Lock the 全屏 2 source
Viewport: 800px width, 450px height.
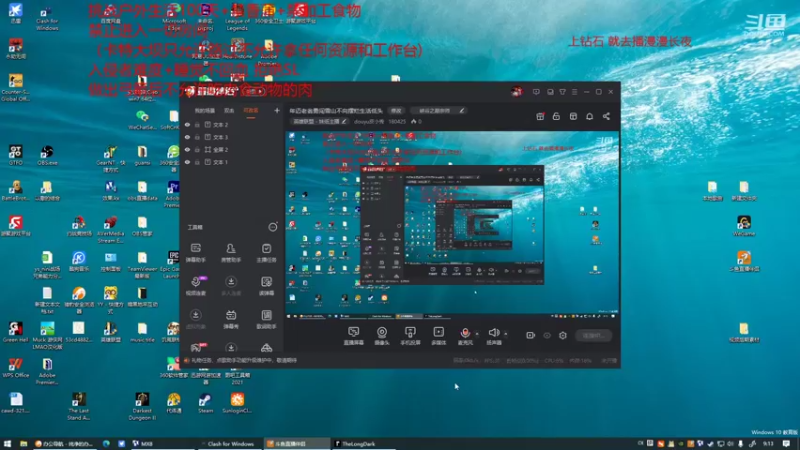197,149
